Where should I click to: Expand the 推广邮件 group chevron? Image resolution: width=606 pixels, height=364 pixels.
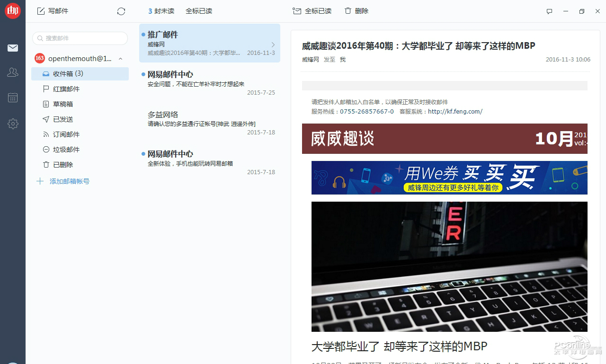click(x=273, y=44)
